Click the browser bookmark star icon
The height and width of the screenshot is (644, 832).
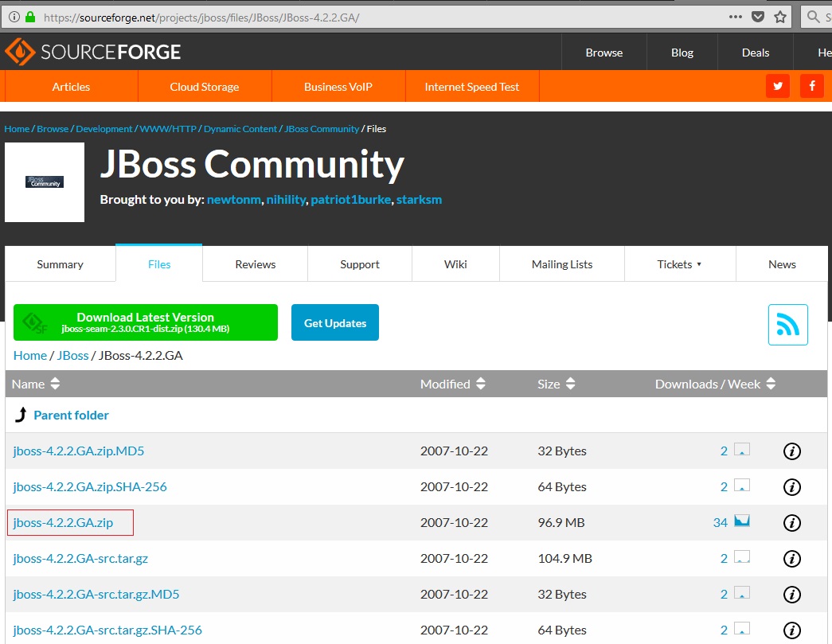tap(780, 17)
